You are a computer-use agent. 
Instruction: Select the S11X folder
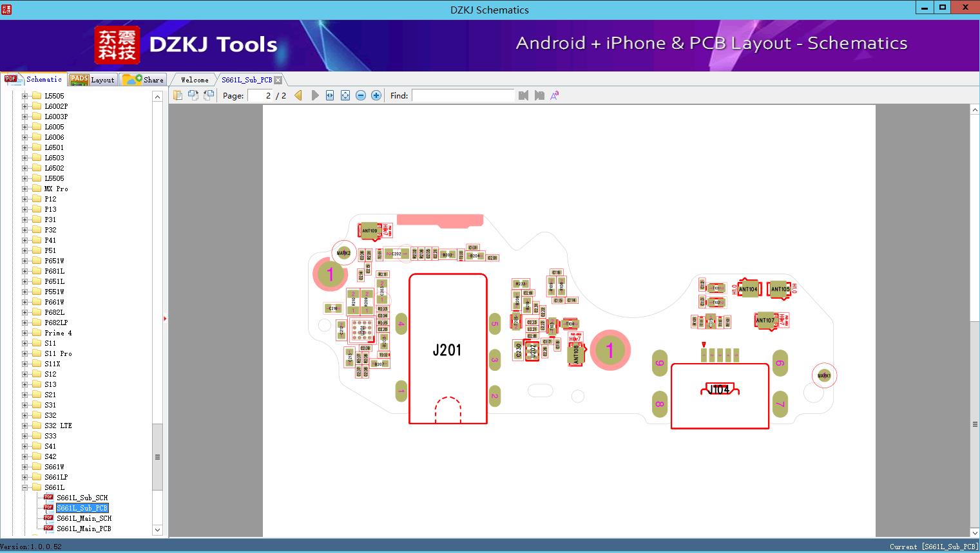click(52, 364)
